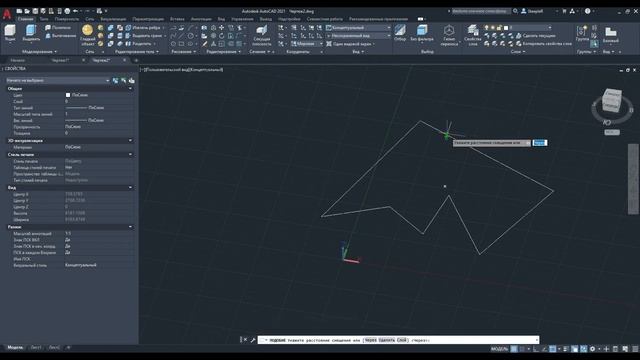Image resolution: width=640 pixels, height=360 pixels.
Task: Click the Plot/print icon in quick access toolbar
Action: [67, 11]
